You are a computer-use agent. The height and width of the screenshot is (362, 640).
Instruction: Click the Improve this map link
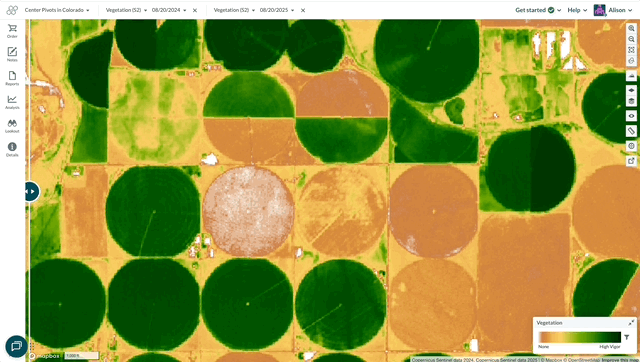tap(620, 360)
